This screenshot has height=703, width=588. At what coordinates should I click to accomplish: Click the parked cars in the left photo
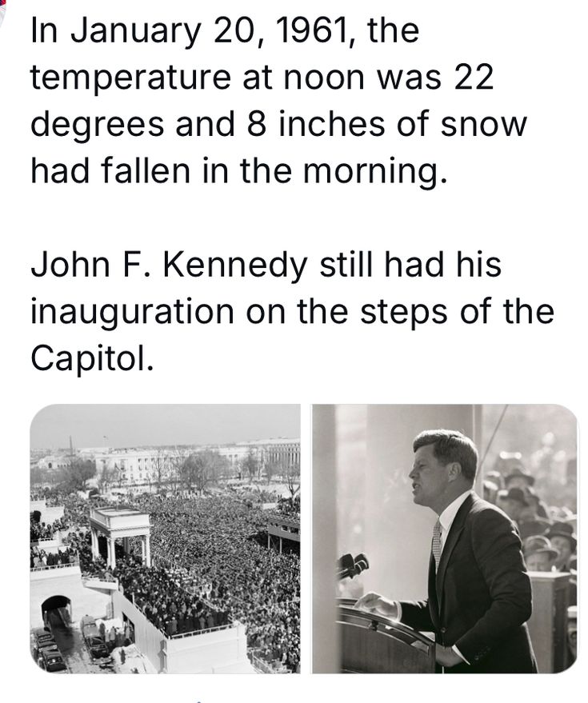pyautogui.click(x=50, y=646)
